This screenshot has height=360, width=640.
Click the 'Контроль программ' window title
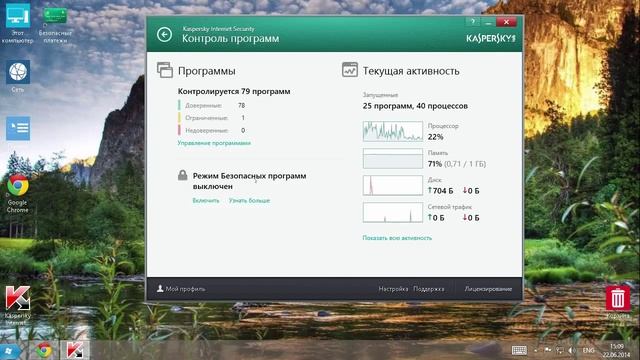(231, 38)
